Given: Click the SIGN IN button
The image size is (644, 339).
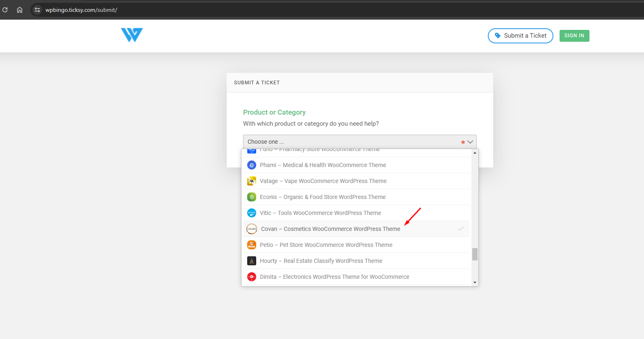Looking at the screenshot, I should pos(574,36).
